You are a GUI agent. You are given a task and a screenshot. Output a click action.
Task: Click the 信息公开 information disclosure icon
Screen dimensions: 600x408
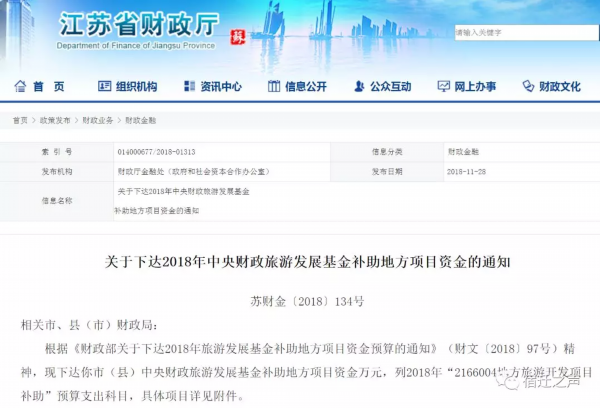click(273, 87)
